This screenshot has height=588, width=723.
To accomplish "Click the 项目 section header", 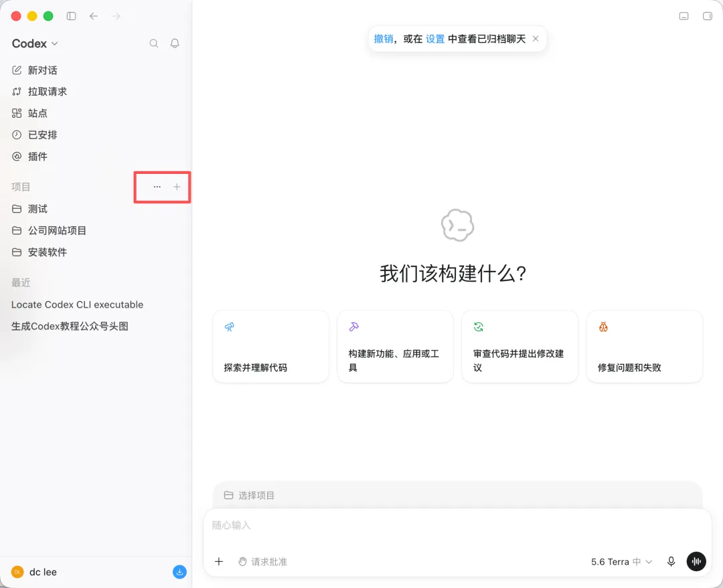I will 21,187.
